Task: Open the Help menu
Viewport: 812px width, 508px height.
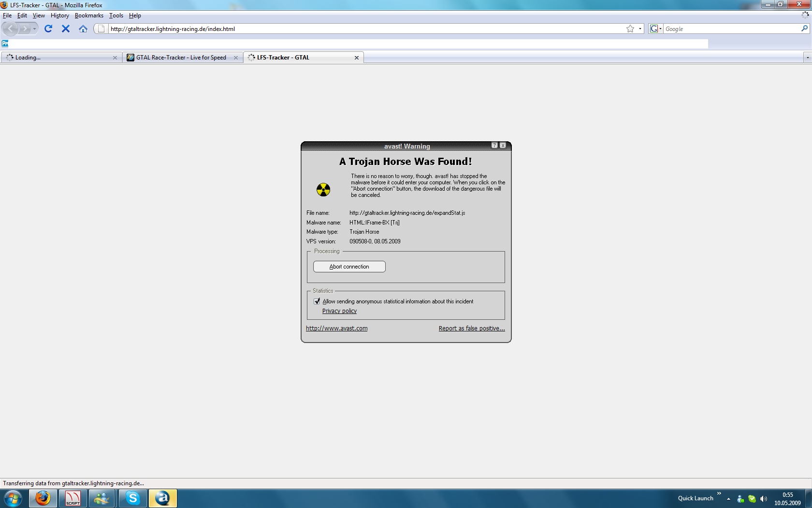Action: [135, 15]
